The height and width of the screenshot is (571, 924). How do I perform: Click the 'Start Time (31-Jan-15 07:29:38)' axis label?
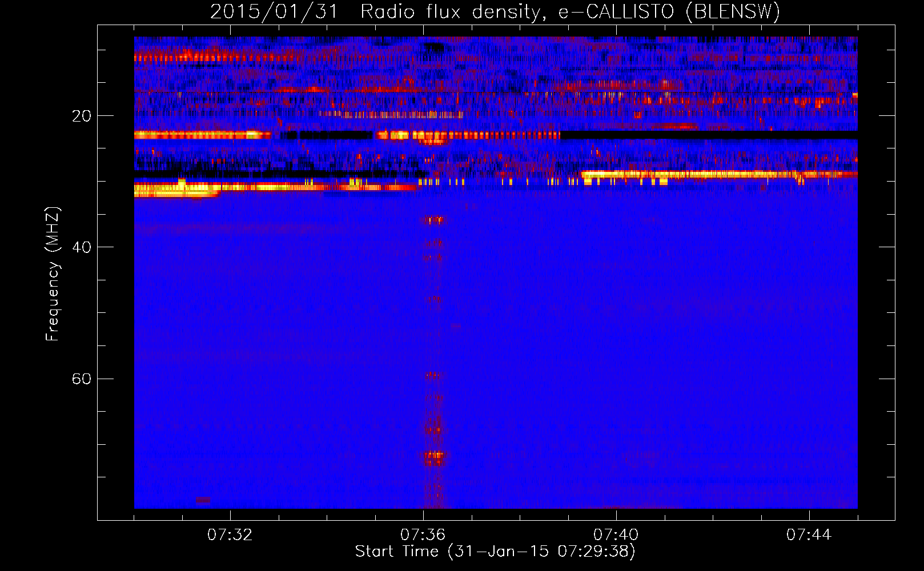tap(495, 552)
